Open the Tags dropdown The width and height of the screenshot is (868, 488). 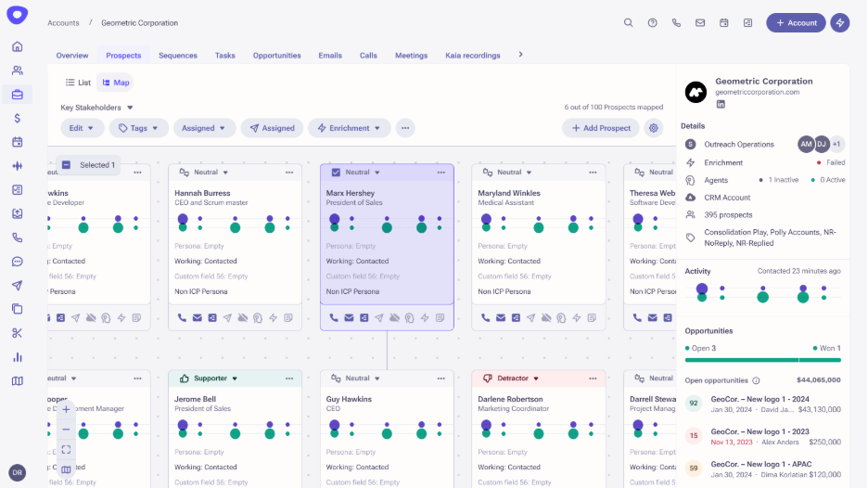[x=138, y=128]
